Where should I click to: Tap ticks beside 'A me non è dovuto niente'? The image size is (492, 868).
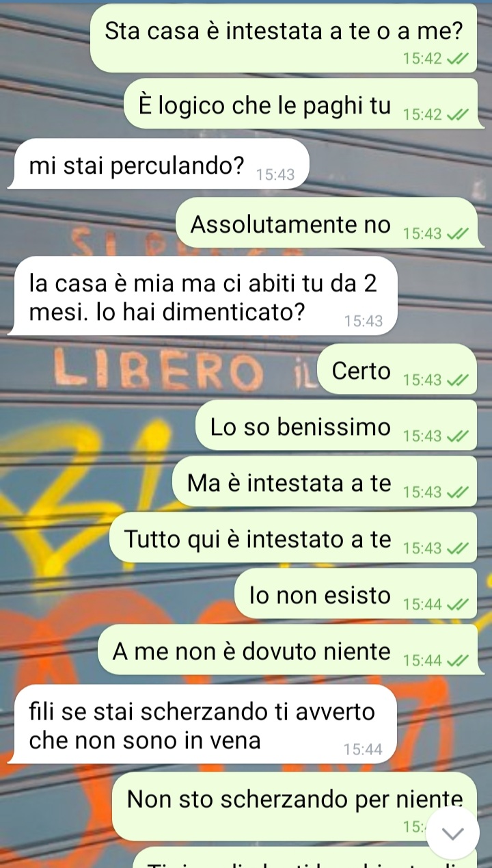pos(457,661)
